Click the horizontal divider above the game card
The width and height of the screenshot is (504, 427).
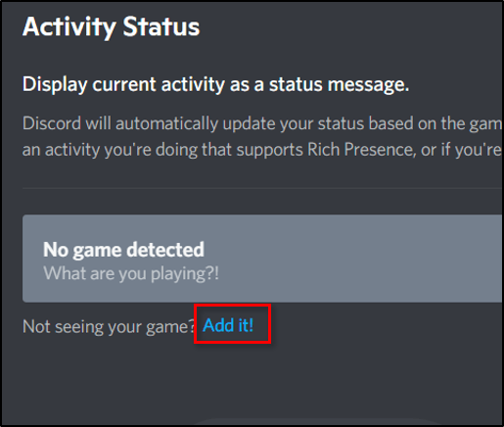(x=262, y=188)
